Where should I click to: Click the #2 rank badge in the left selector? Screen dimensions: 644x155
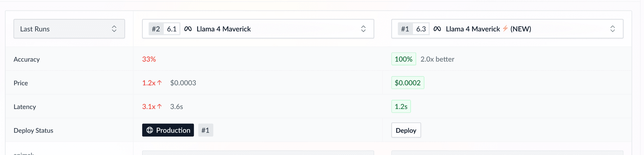pos(156,29)
